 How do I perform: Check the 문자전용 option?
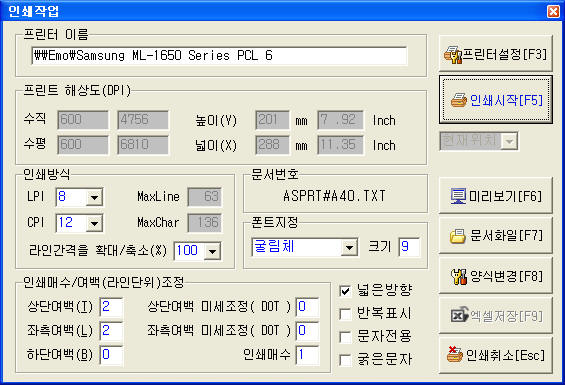(x=345, y=337)
